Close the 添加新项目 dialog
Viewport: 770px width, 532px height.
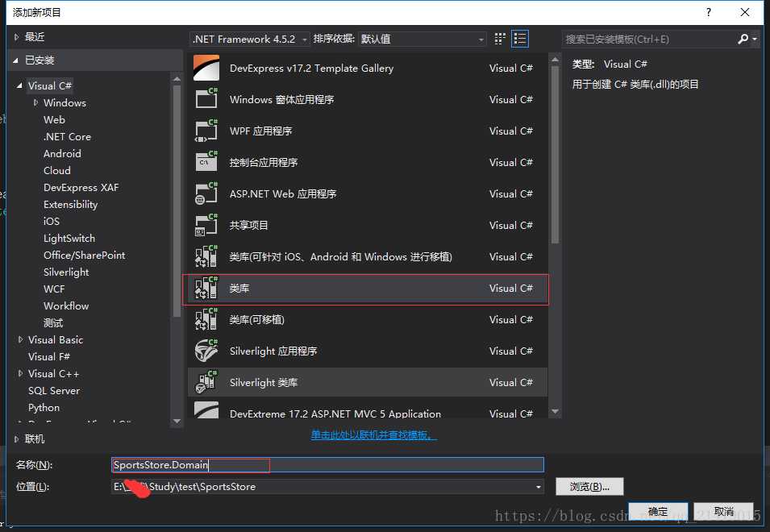tap(744, 12)
